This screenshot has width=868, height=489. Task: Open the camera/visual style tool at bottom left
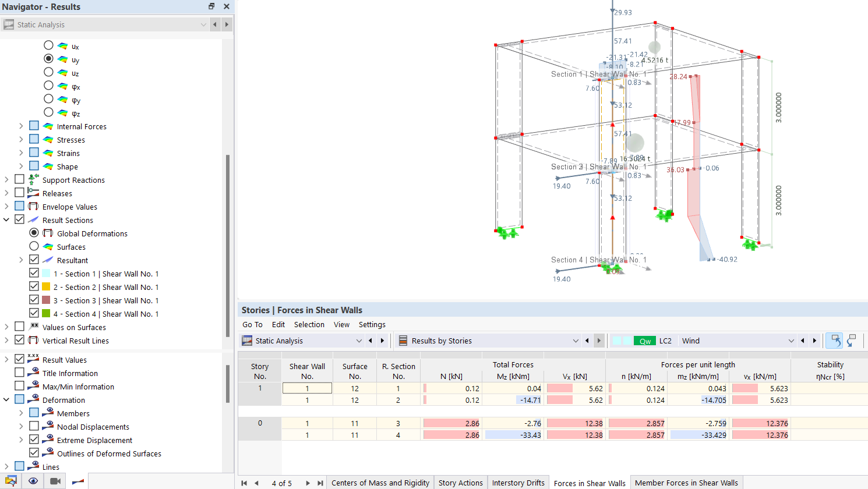tap(55, 481)
